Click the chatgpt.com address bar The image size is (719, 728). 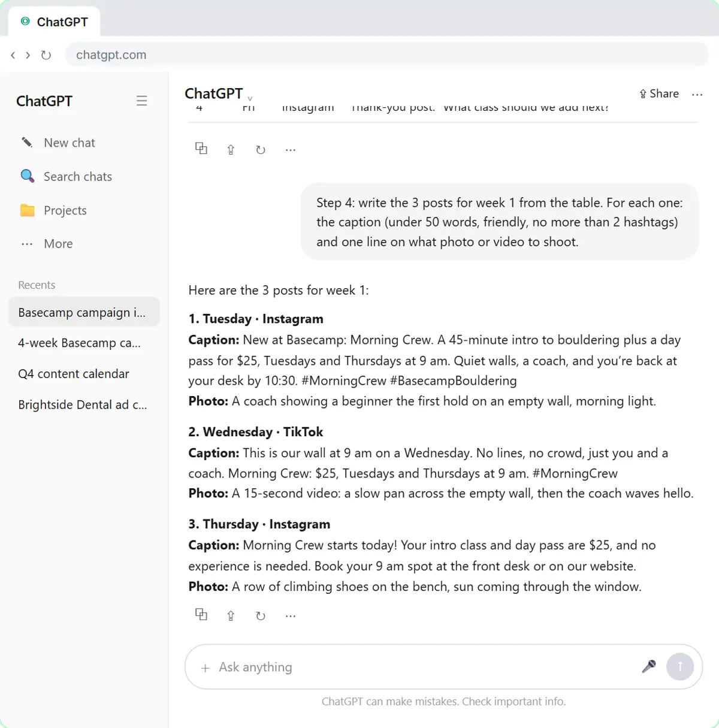tap(386, 55)
